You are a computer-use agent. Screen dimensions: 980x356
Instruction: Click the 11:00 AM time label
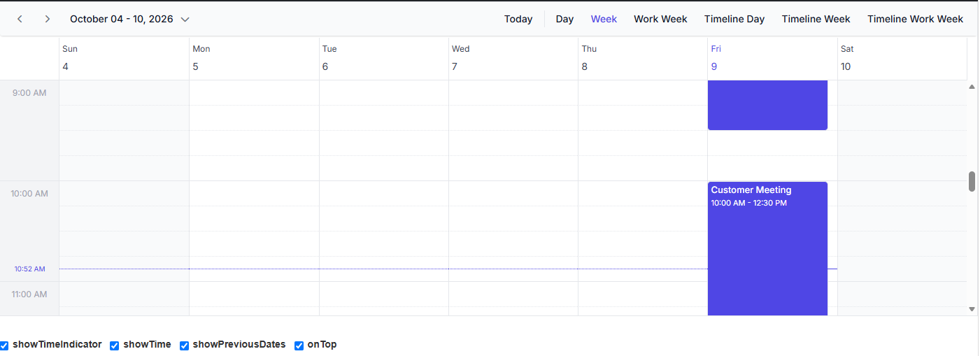tap(29, 294)
